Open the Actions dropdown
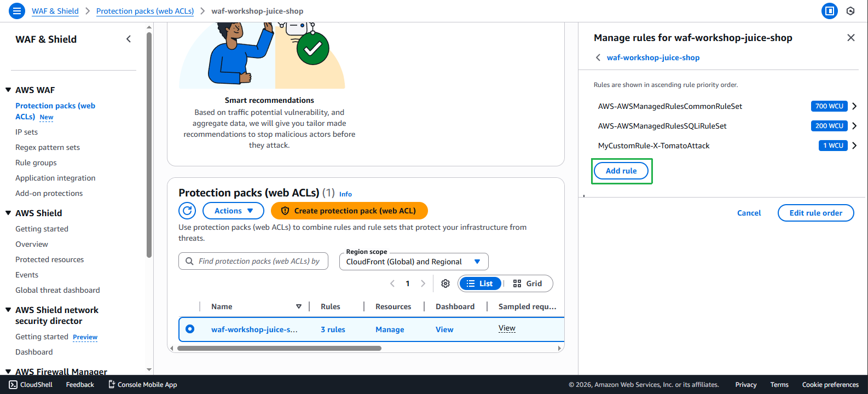 tap(234, 211)
